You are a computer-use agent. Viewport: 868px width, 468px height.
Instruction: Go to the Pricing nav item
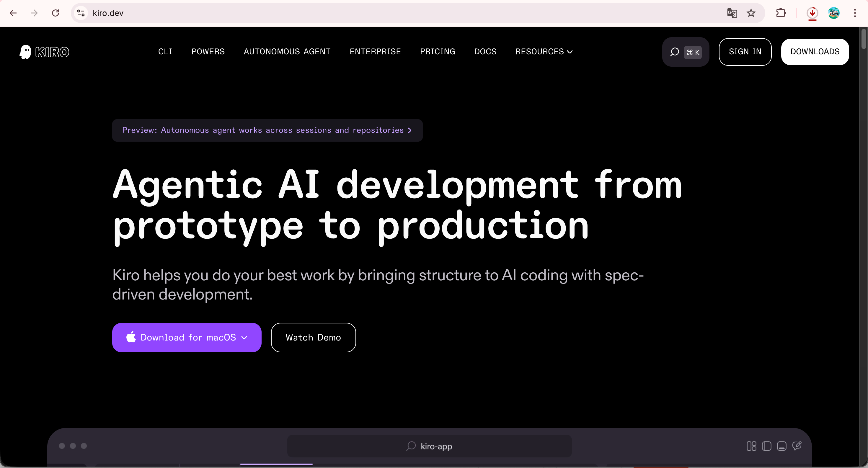point(437,52)
